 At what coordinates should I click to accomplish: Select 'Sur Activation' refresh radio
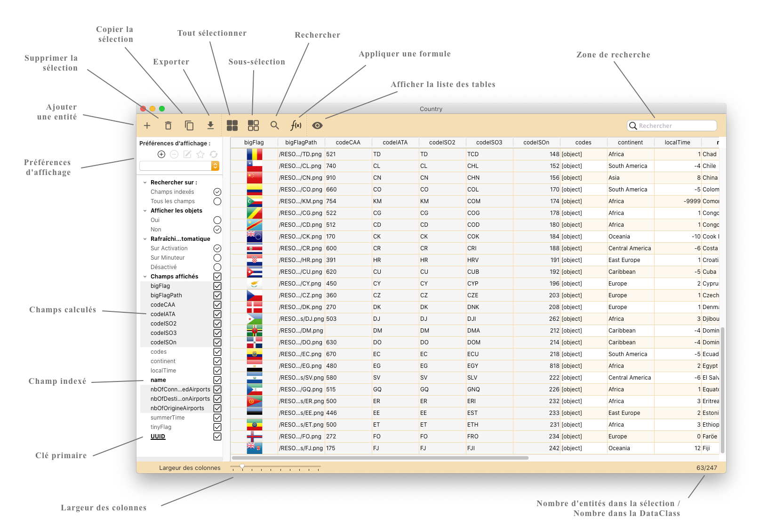pyautogui.click(x=217, y=248)
